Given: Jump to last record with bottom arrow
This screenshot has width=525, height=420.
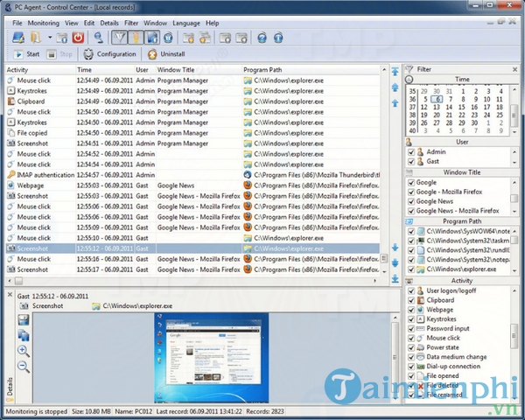Looking at the screenshot, I should tap(395, 278).
